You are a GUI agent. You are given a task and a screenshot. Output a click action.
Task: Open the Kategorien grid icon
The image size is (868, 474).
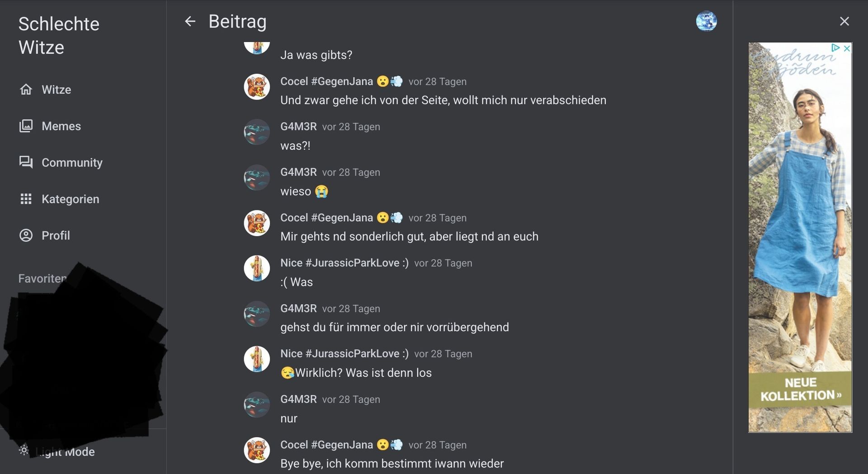[26, 199]
